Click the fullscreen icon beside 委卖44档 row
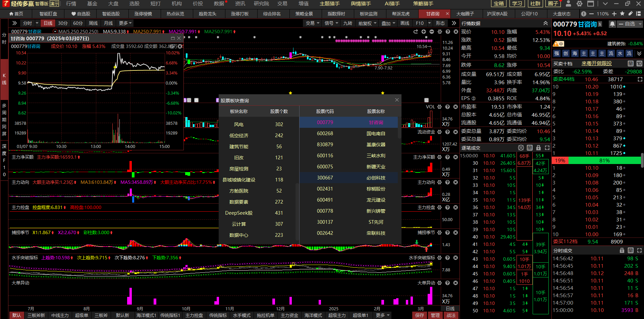644x319 pixels. 640,79
